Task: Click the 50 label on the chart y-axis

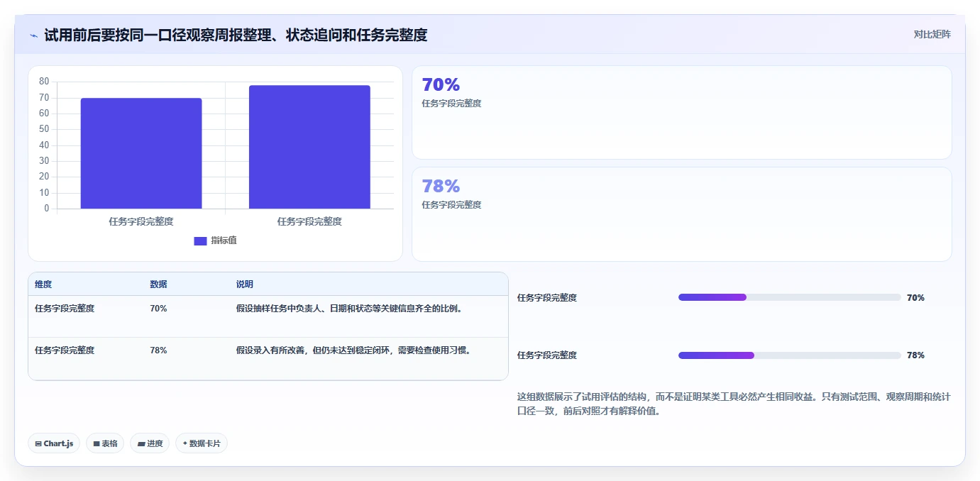Action: 44,129
